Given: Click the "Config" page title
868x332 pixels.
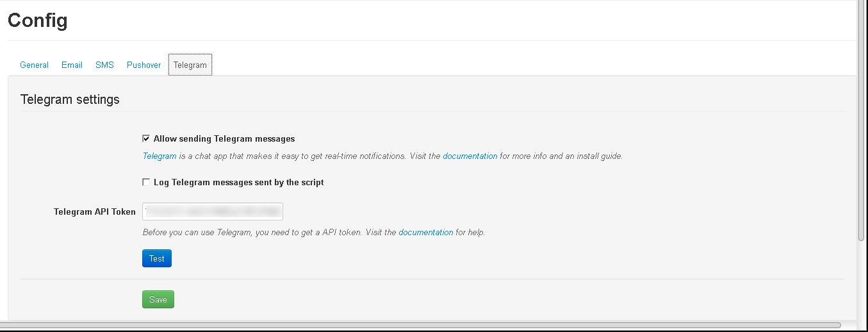Looking at the screenshot, I should click(x=37, y=21).
